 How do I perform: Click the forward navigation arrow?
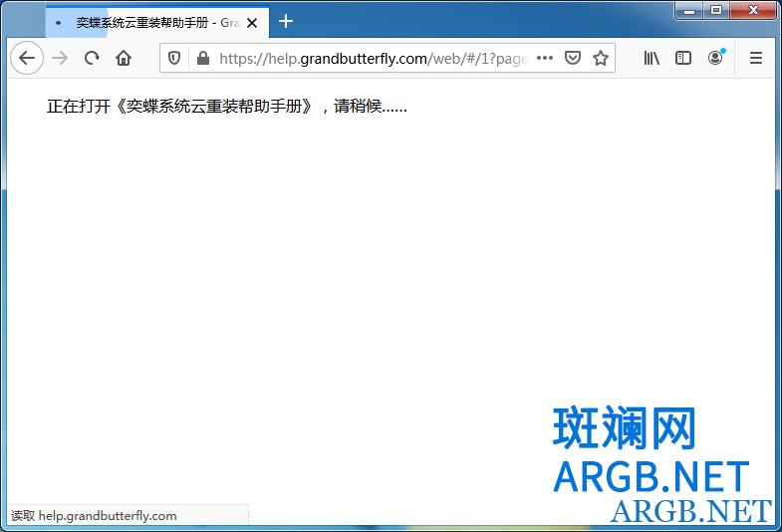(x=60, y=59)
